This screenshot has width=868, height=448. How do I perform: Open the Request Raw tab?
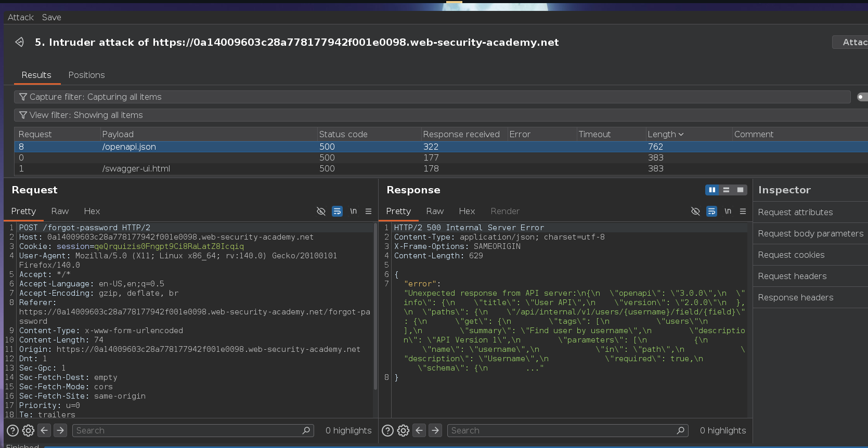pyautogui.click(x=60, y=211)
